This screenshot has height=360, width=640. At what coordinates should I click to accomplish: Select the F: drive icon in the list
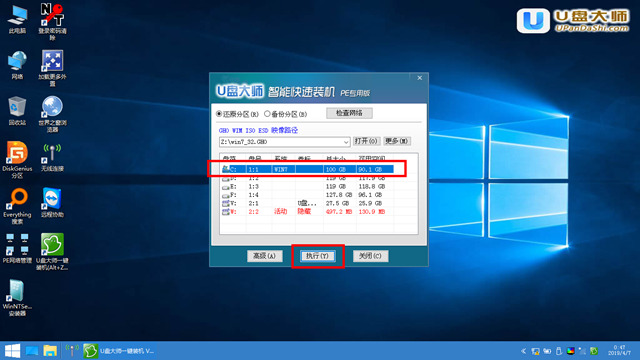point(226,195)
